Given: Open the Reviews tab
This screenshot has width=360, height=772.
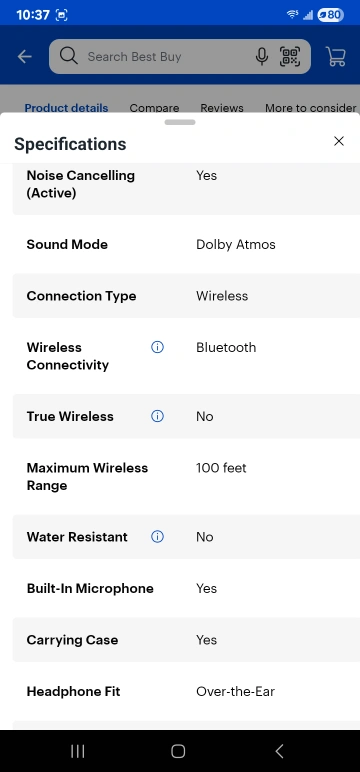Looking at the screenshot, I should [x=222, y=107].
